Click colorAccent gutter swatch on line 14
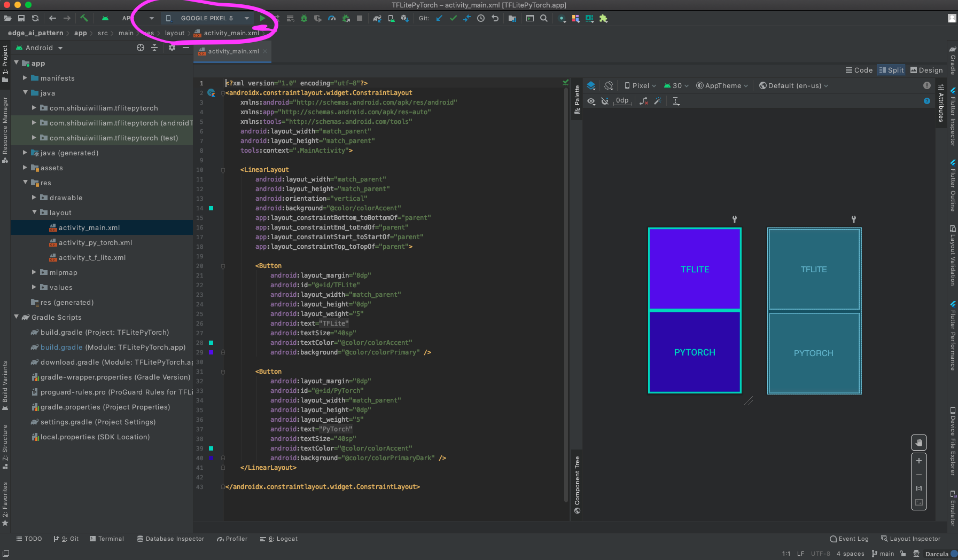This screenshot has height=560, width=958. point(211,208)
